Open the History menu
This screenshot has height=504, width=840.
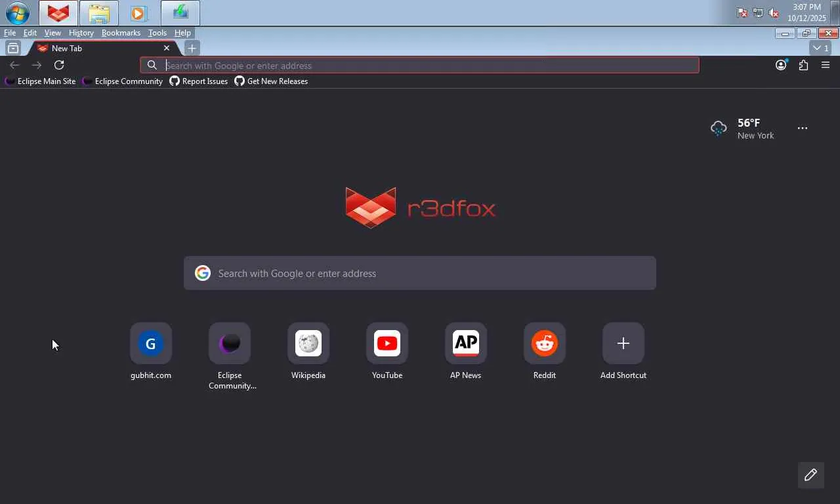(81, 33)
